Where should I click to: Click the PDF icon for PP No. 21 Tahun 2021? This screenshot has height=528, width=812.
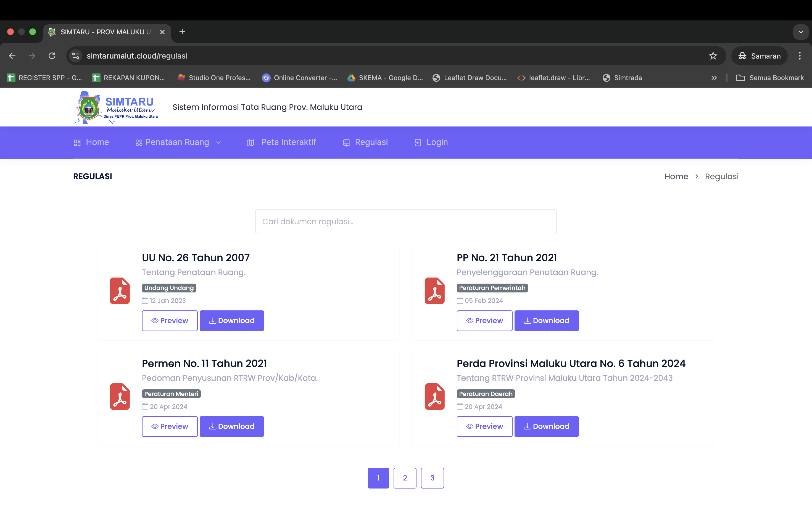[434, 291]
